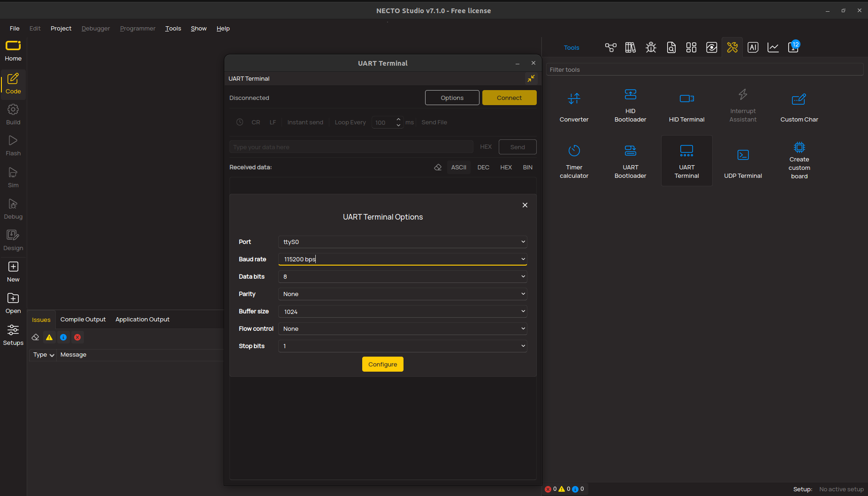Launch the Timer calculator tool
This screenshot has height=496, width=868.
click(574, 161)
